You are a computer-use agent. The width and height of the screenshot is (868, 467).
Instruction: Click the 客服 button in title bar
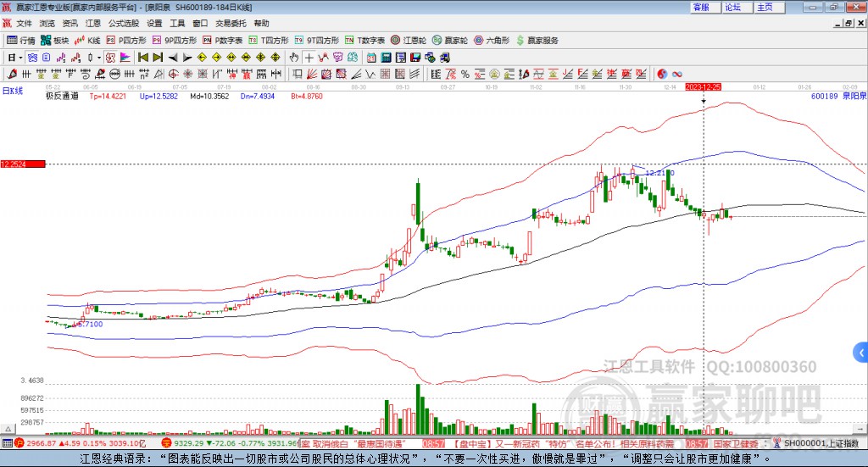click(705, 7)
